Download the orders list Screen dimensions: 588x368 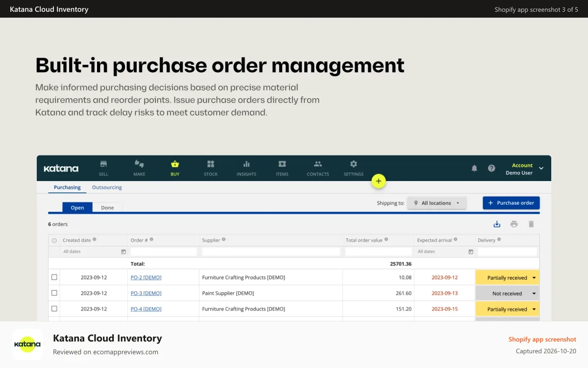(x=497, y=224)
